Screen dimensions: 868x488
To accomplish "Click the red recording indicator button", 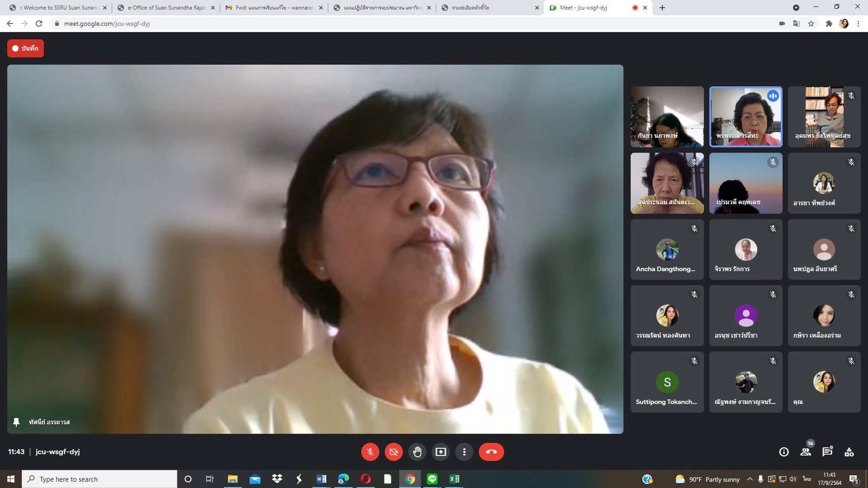I will click(25, 48).
